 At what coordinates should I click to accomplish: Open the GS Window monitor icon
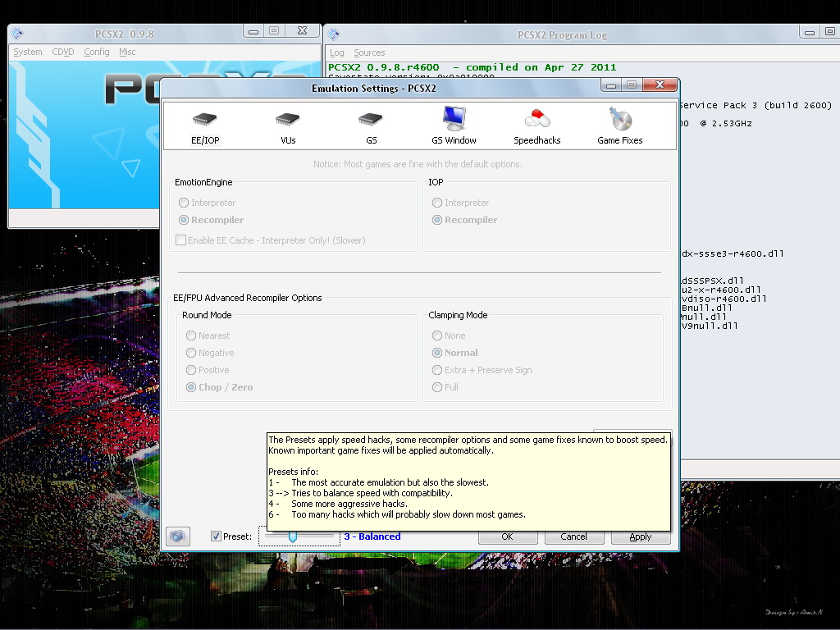pos(454,118)
